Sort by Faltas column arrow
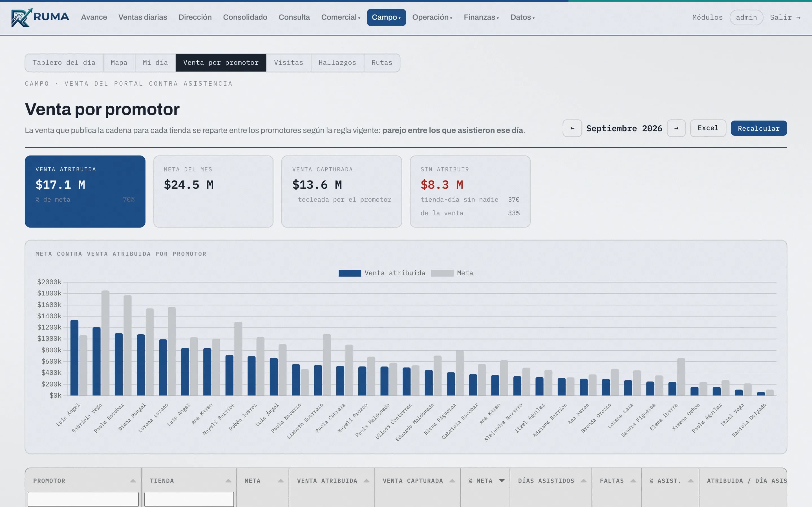Viewport: 812px width, 507px height. [633, 481]
